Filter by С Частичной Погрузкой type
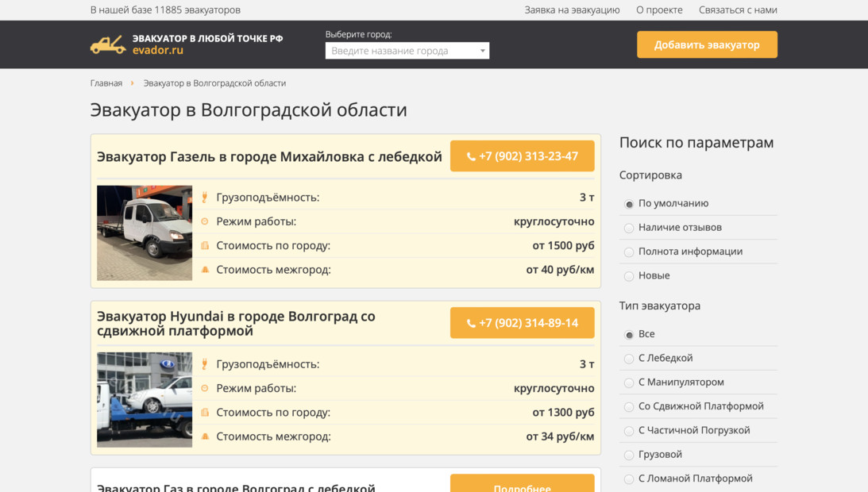Image resolution: width=868 pixels, height=492 pixels. [629, 431]
